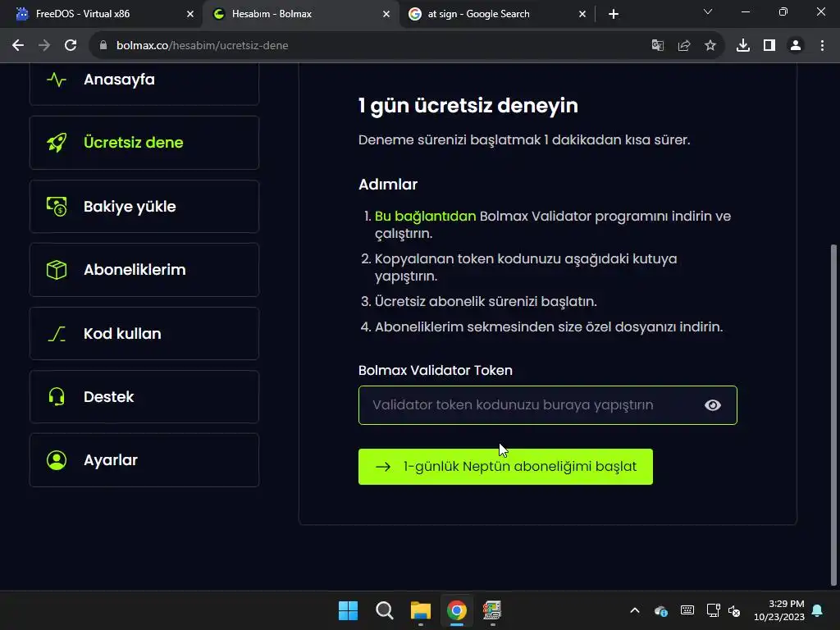This screenshot has width=840, height=630.
Task: Open the last pinned taskbar app icon
Action: pos(492,610)
